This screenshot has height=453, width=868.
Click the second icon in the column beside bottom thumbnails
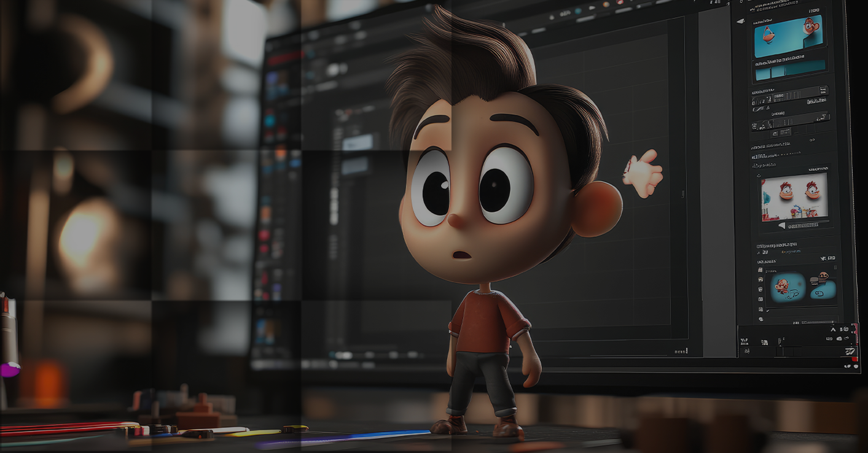tap(760, 279)
